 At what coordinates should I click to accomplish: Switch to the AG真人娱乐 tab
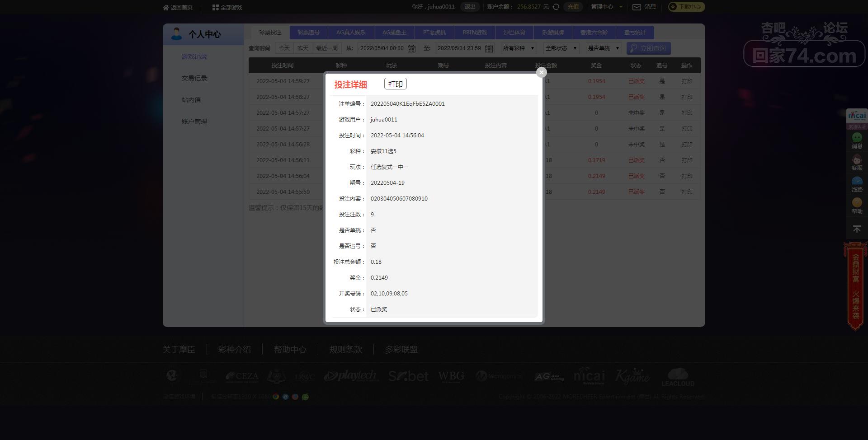coord(351,33)
